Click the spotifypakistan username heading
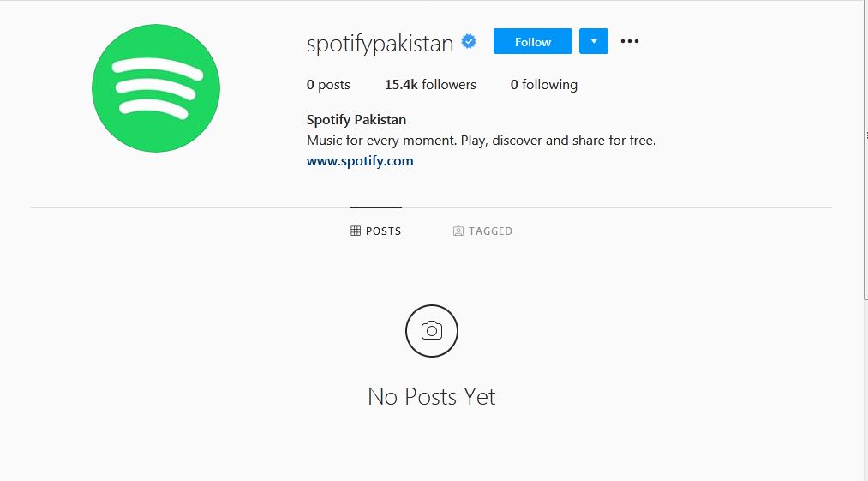This screenshot has height=481, width=868. click(380, 43)
